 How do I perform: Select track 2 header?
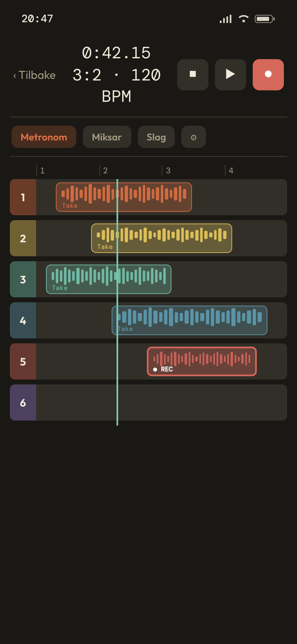tap(23, 238)
